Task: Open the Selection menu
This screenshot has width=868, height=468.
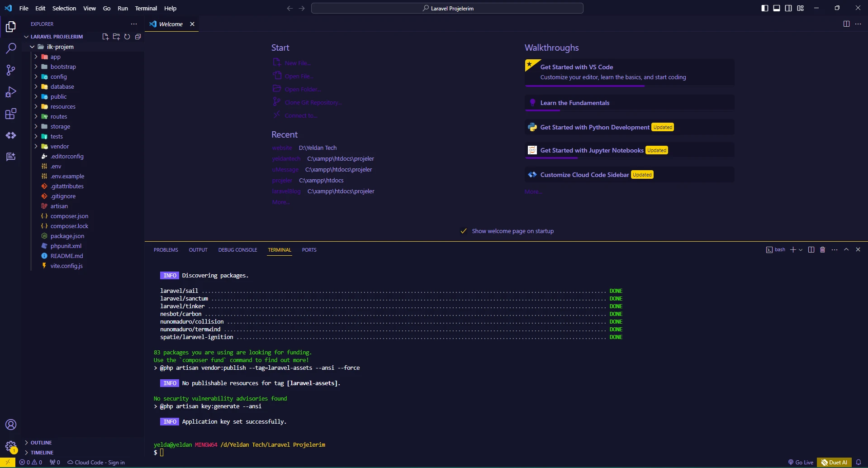Action: click(64, 8)
